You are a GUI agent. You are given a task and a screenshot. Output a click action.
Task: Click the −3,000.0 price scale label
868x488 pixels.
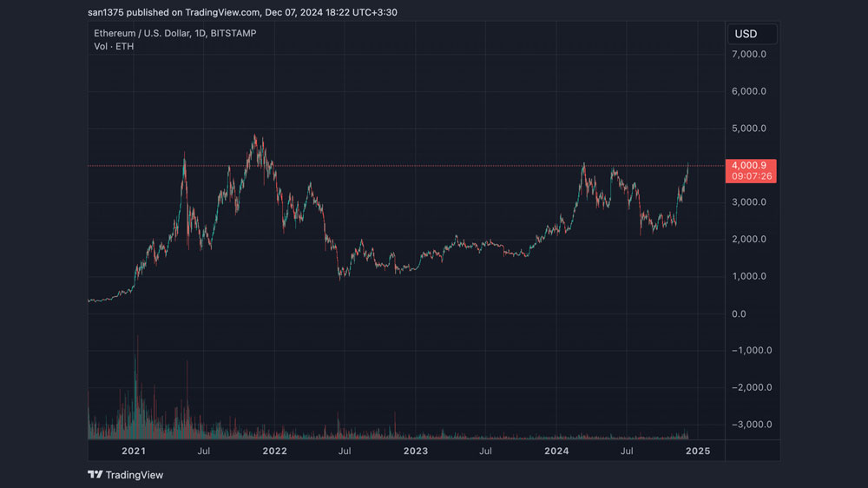point(752,425)
